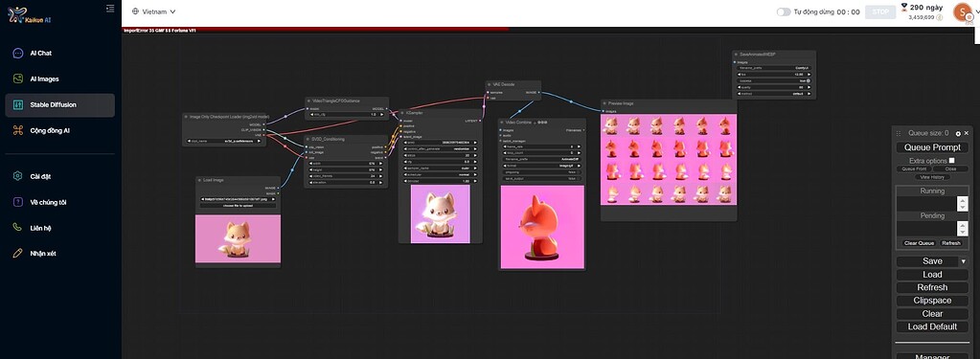Click the fox image in Load Image node

click(239, 238)
